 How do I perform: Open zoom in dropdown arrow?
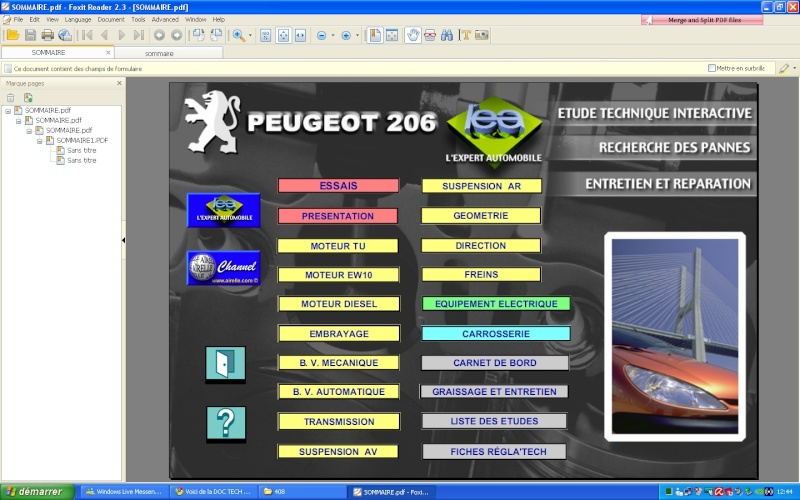[357, 35]
